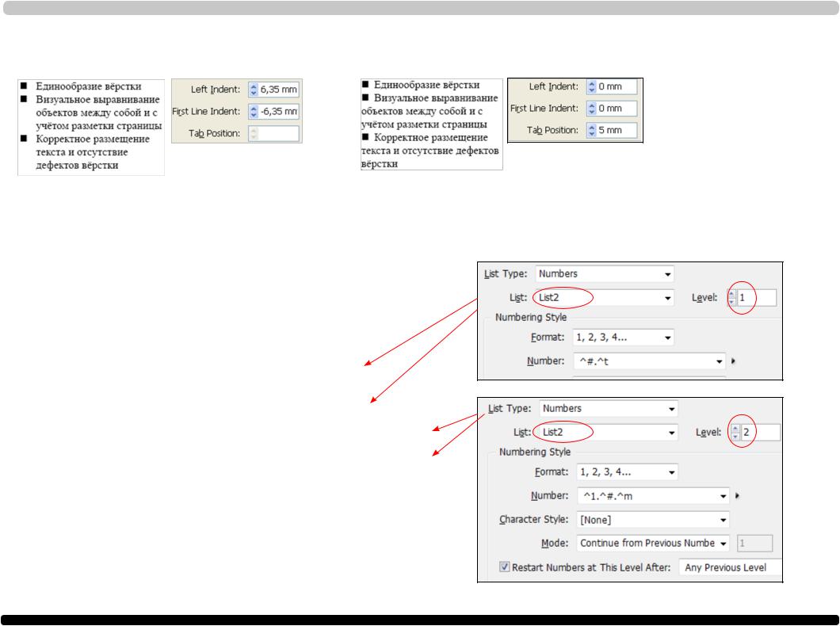Open Format dropdown in the Level 1 dialog
This screenshot has height=626, width=840.
click(623, 338)
